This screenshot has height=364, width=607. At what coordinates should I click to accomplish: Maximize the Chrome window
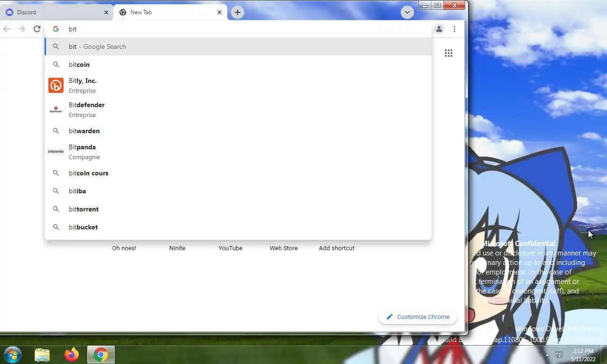438,5
